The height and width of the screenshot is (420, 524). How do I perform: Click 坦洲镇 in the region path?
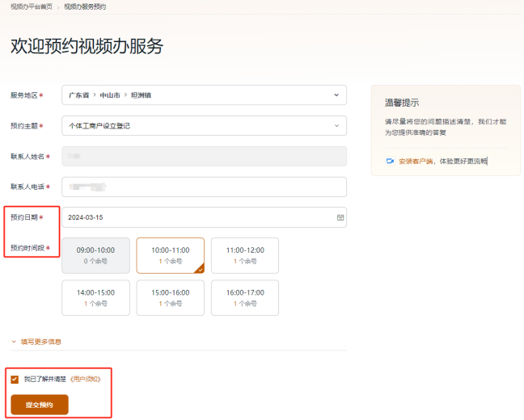coord(141,95)
